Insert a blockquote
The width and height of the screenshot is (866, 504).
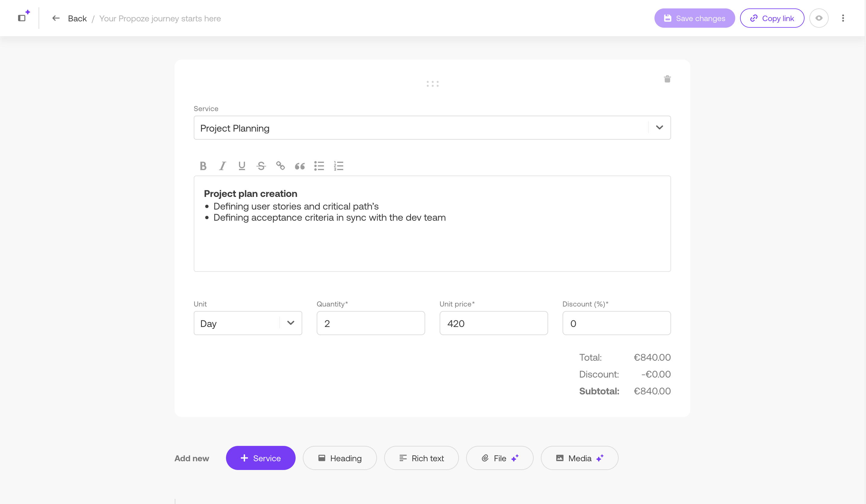coord(300,166)
